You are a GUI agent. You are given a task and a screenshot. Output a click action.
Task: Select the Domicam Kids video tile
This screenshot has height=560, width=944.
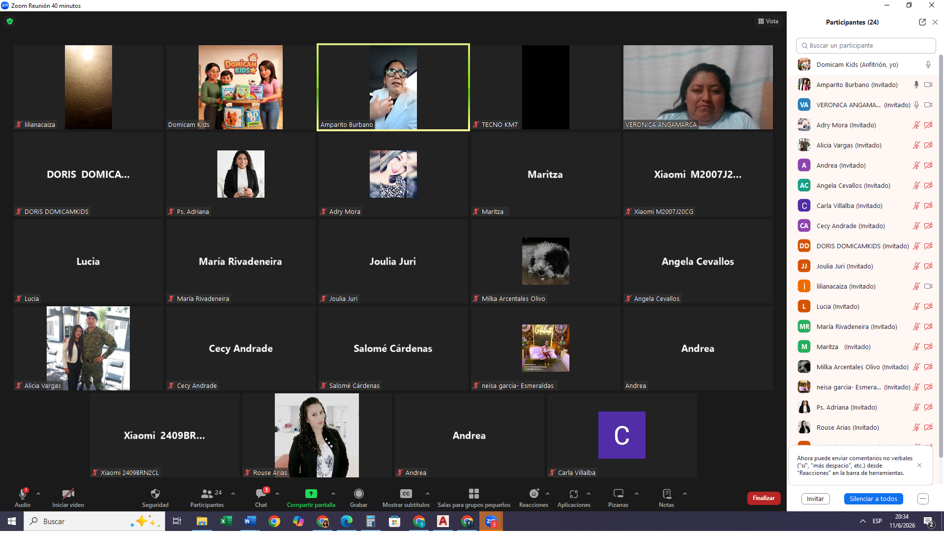(240, 87)
